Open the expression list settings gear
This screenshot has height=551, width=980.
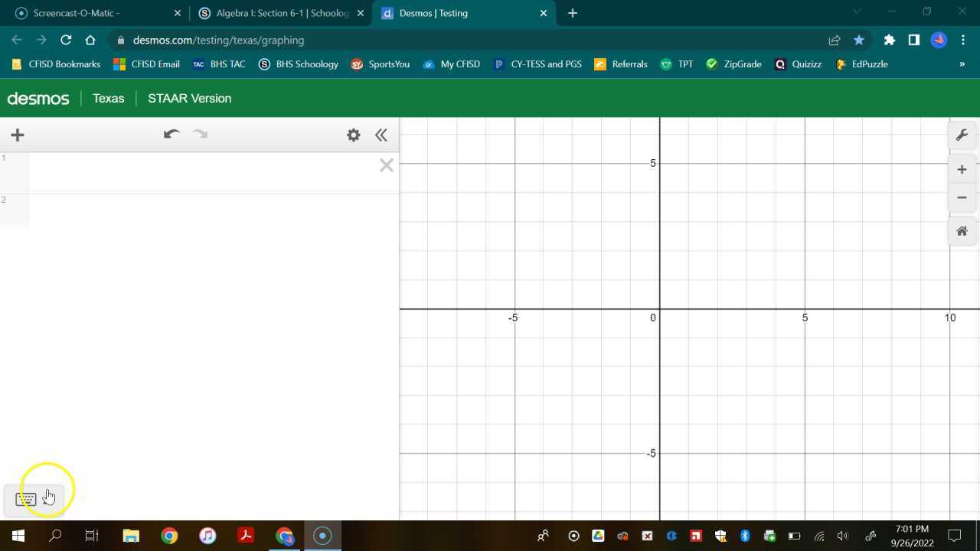coord(353,135)
